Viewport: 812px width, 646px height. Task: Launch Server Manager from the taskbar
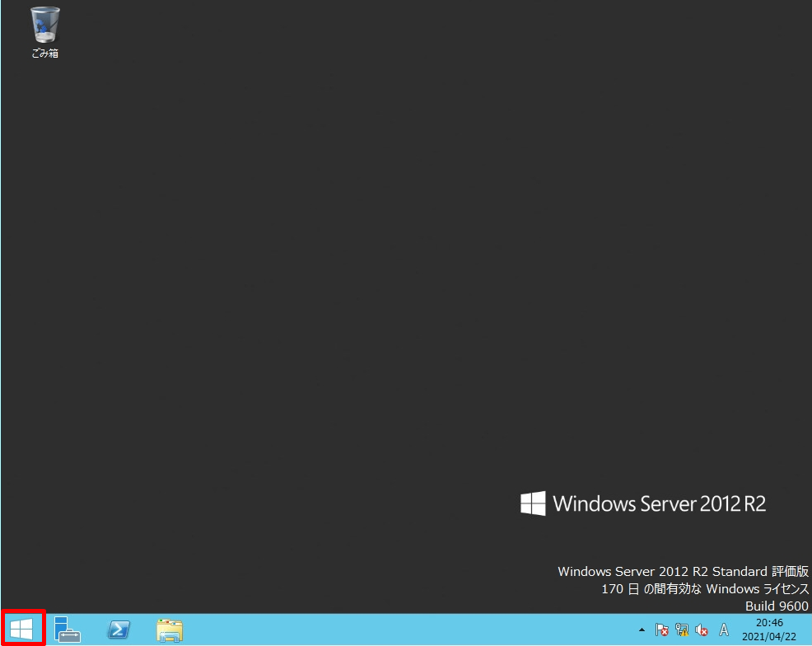[68, 630]
